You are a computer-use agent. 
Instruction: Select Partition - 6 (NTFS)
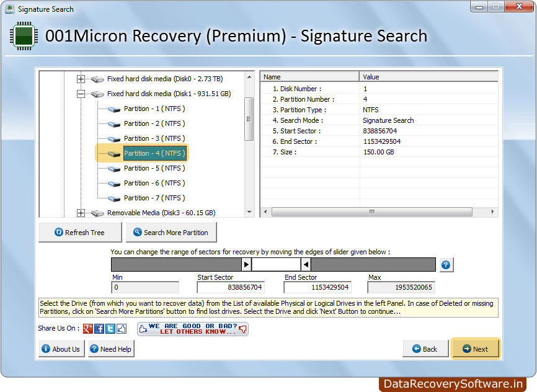(x=154, y=183)
